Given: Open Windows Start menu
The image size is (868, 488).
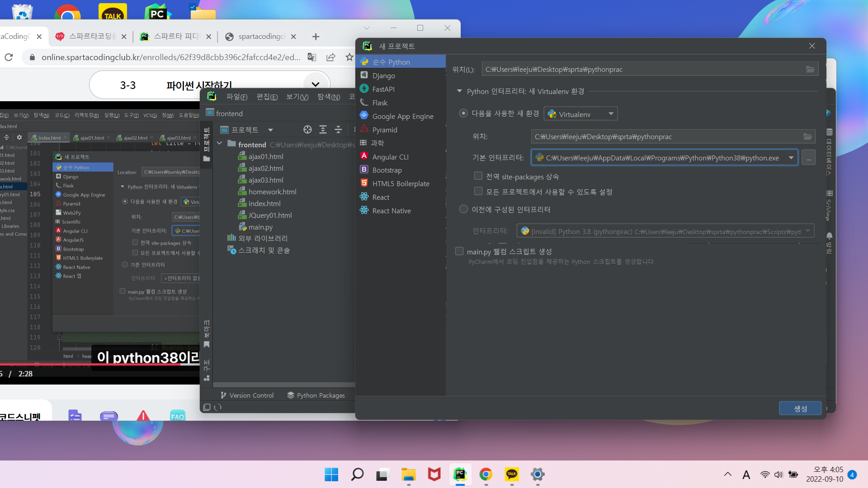Looking at the screenshot, I should click(x=331, y=474).
